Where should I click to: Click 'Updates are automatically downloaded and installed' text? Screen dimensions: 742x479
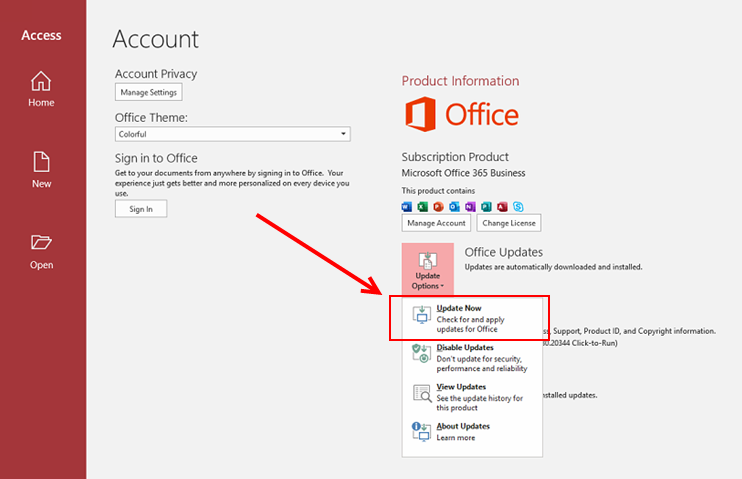point(553,267)
